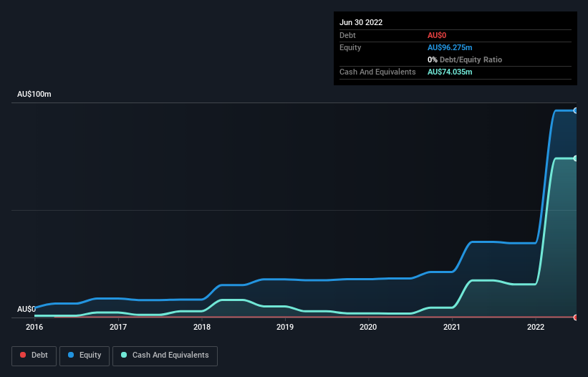Toggle the Cash And Equivalents legend button
Viewport: 588px width, 377px height.
tap(165, 355)
